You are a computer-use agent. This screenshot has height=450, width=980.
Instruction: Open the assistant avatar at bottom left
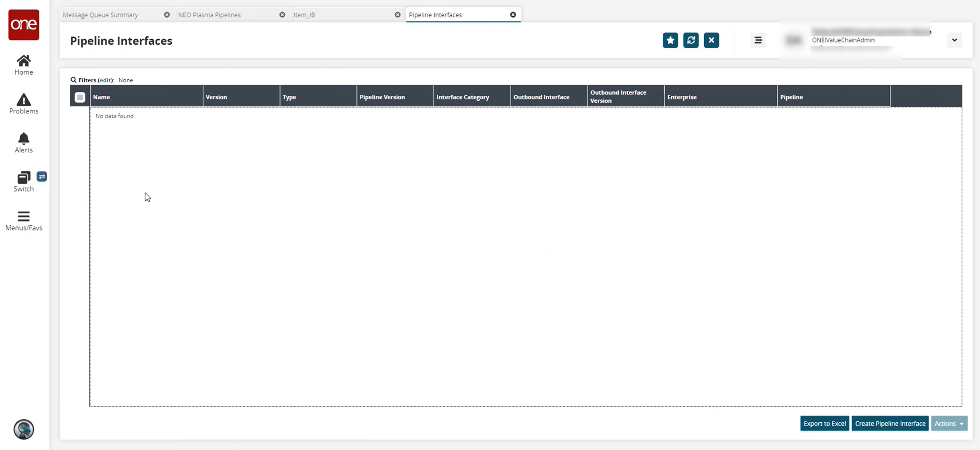point(24,429)
